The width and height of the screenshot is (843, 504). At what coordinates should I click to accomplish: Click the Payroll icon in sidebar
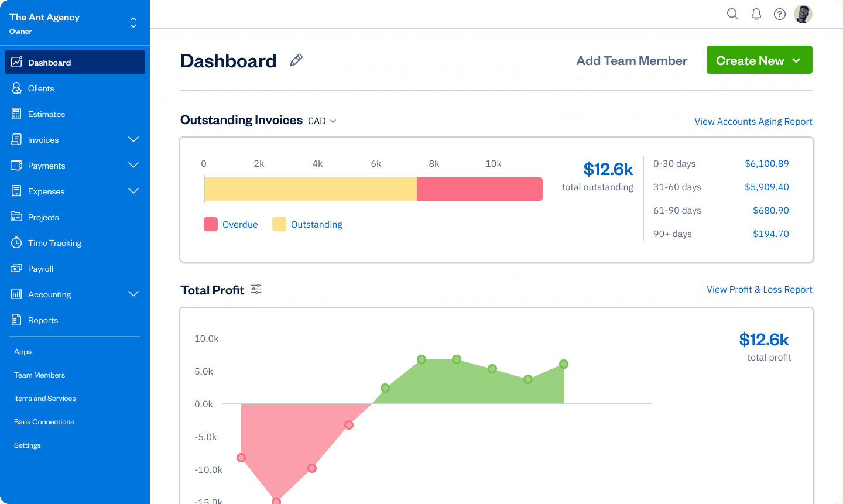click(16, 269)
